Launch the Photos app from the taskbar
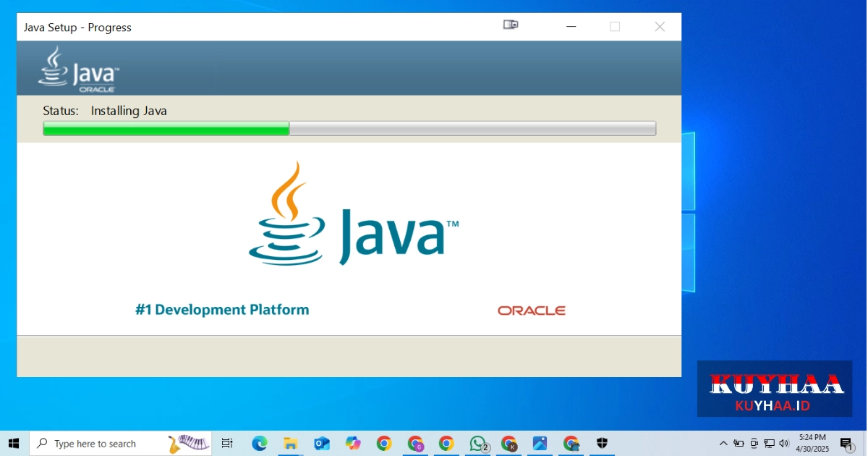 540,443
